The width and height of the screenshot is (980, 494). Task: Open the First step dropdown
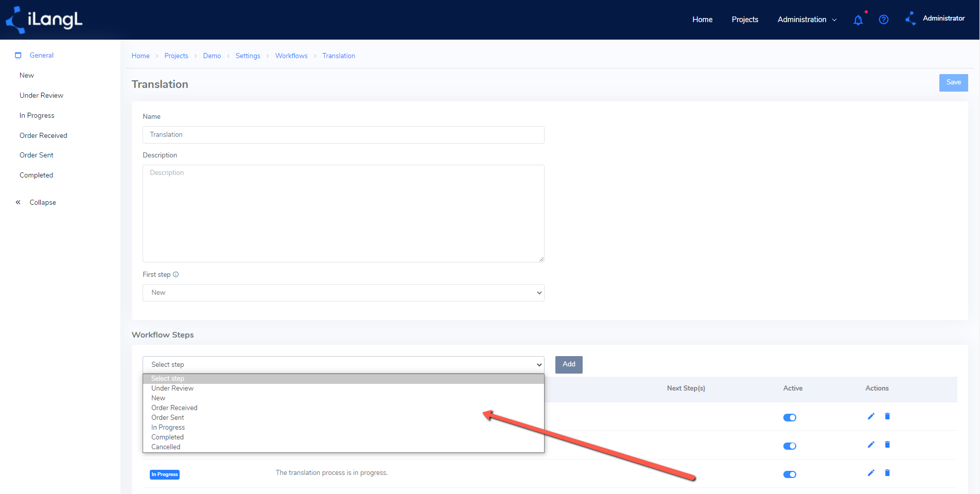tap(343, 293)
